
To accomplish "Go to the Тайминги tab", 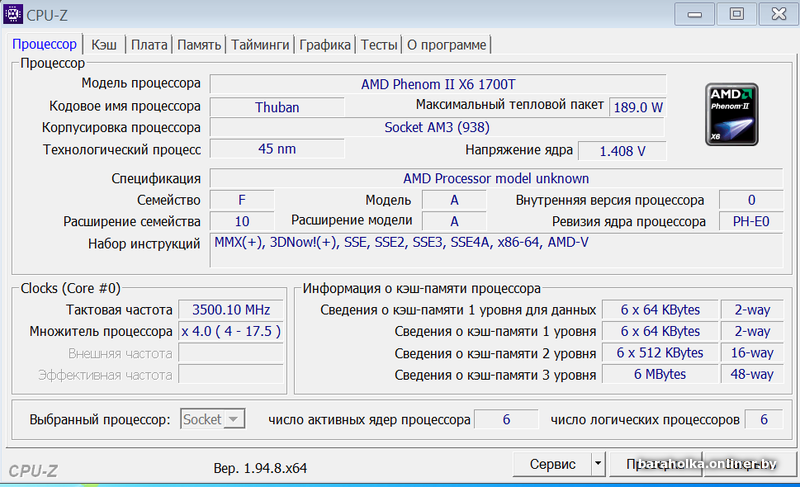I will click(260, 45).
